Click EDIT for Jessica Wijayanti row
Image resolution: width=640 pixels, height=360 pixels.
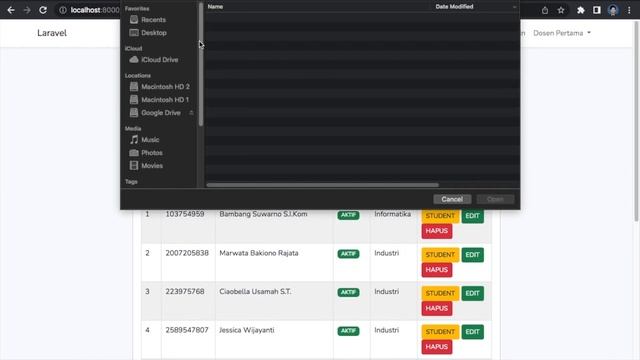coord(472,332)
